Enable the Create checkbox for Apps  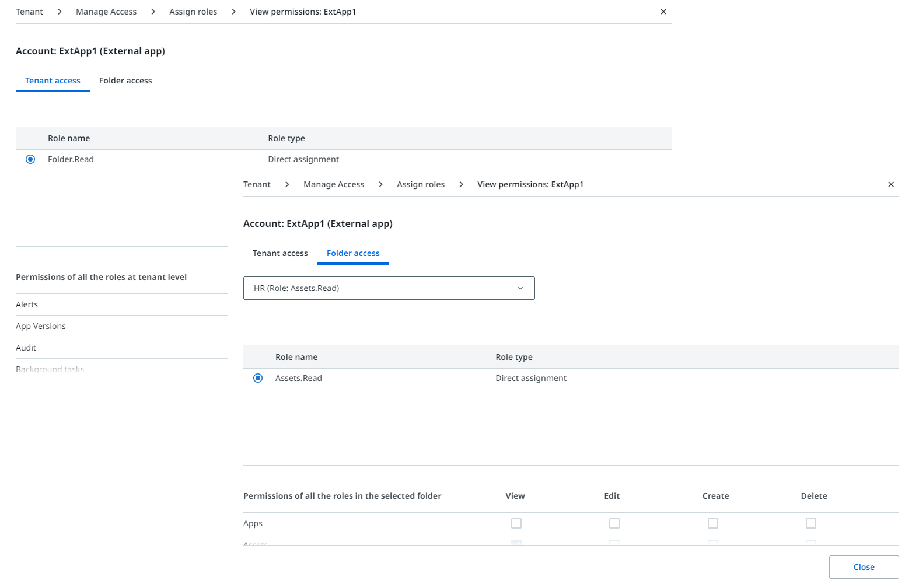[713, 523]
